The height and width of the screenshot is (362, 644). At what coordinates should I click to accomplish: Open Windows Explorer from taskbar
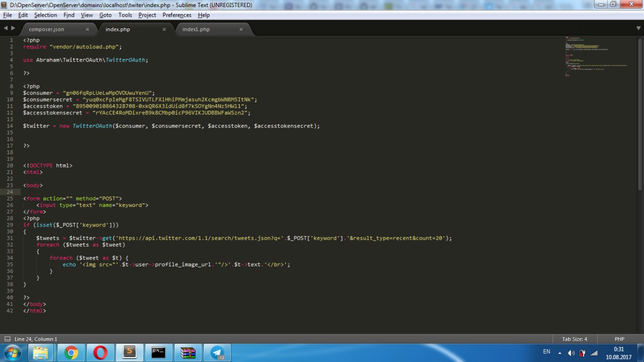tap(42, 353)
